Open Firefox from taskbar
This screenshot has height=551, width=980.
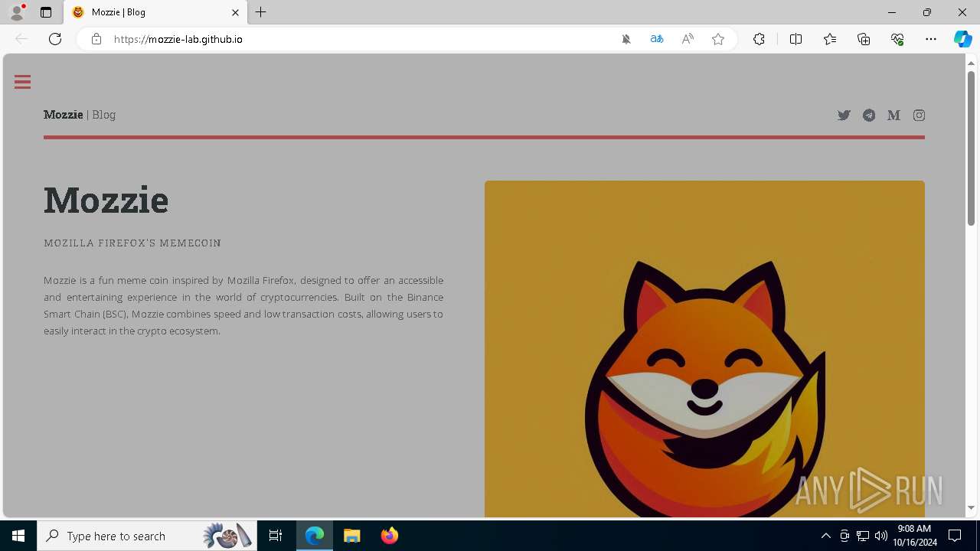click(389, 536)
